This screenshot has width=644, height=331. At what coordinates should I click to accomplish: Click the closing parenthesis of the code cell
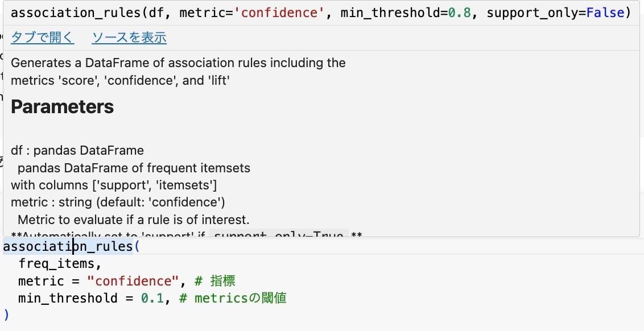pyautogui.click(x=6, y=315)
